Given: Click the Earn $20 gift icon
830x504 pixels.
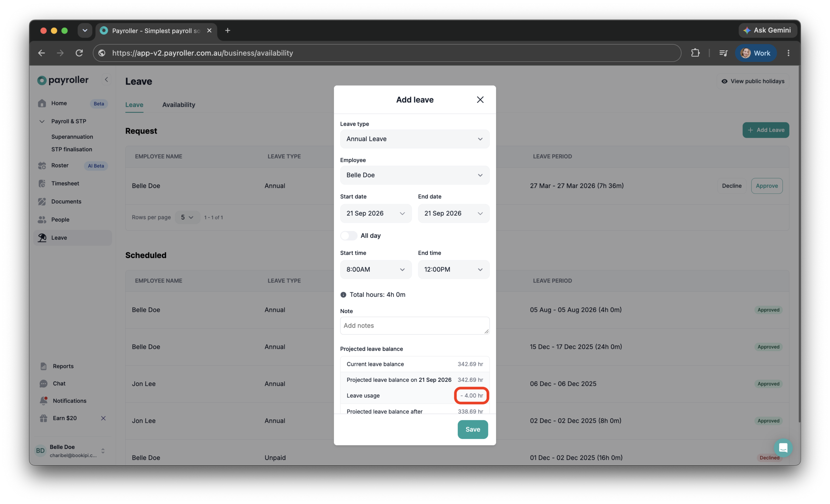Looking at the screenshot, I should (x=43, y=418).
